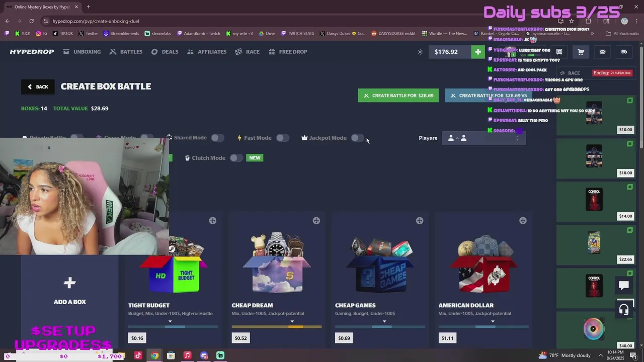The width and height of the screenshot is (644, 362).
Task: Click the BACK button
Action: tap(38, 86)
